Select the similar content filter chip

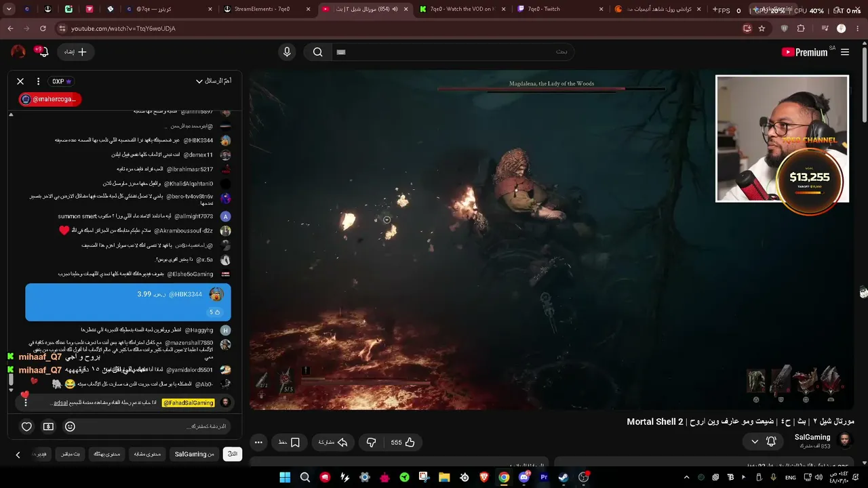coord(147,454)
